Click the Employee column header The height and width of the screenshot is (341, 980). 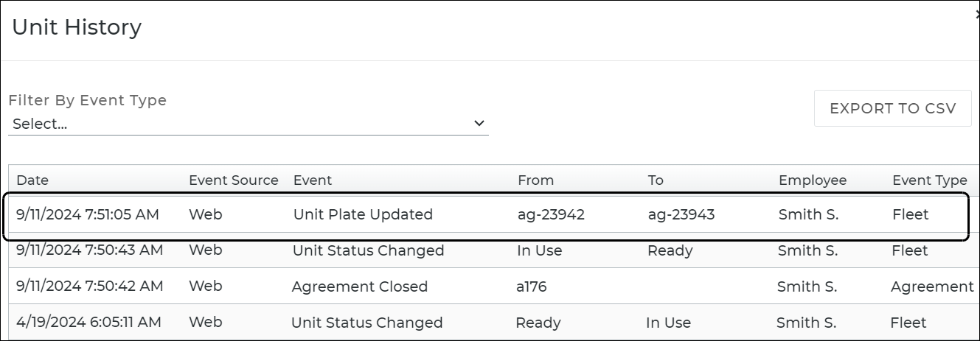(813, 180)
